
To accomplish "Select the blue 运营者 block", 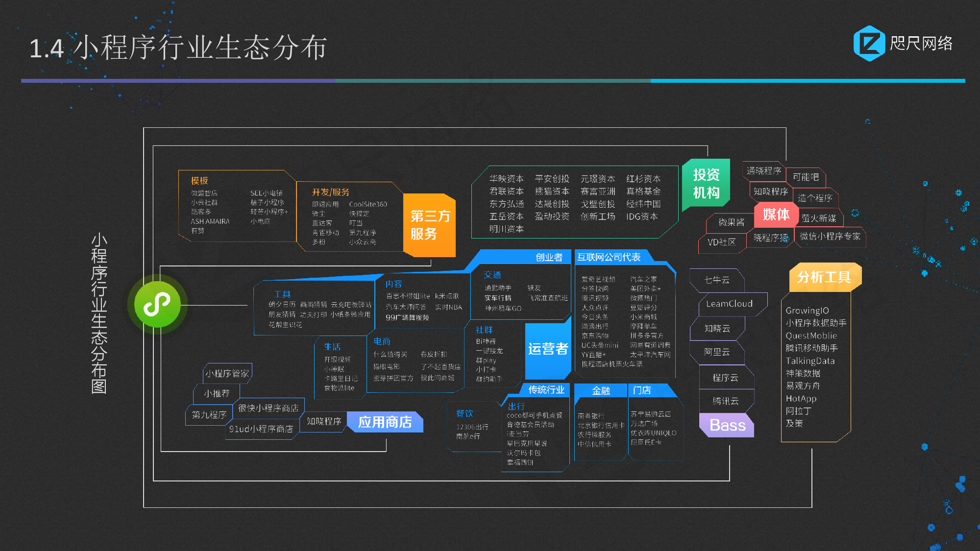I will [x=548, y=349].
